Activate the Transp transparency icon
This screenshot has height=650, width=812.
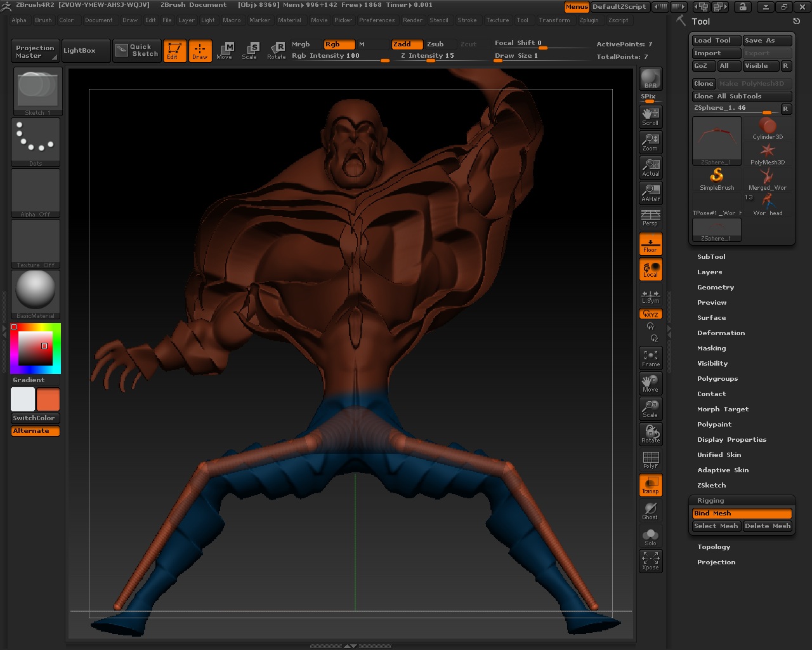tap(650, 484)
